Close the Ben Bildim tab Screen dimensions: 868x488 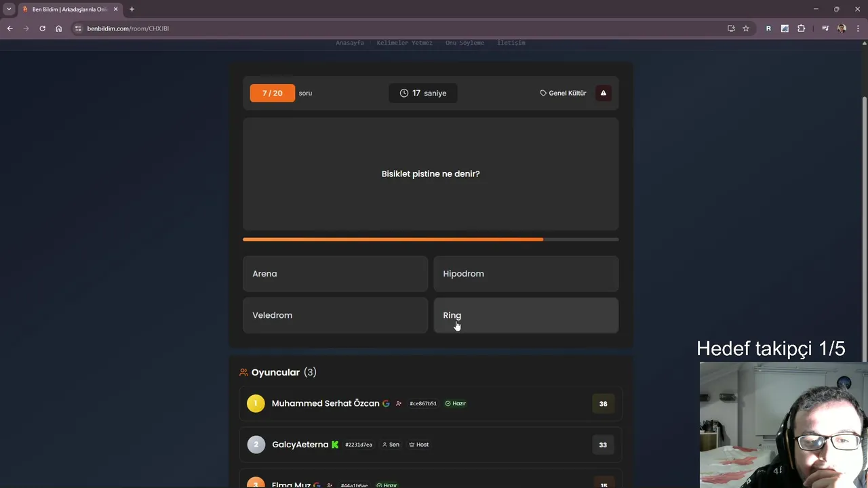pyautogui.click(x=115, y=9)
